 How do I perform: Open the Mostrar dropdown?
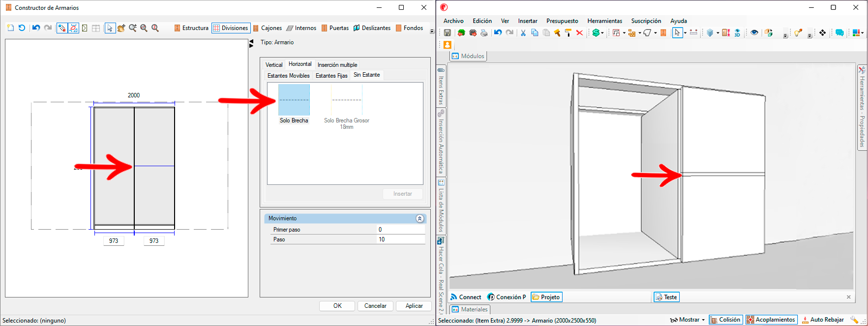[x=688, y=320]
